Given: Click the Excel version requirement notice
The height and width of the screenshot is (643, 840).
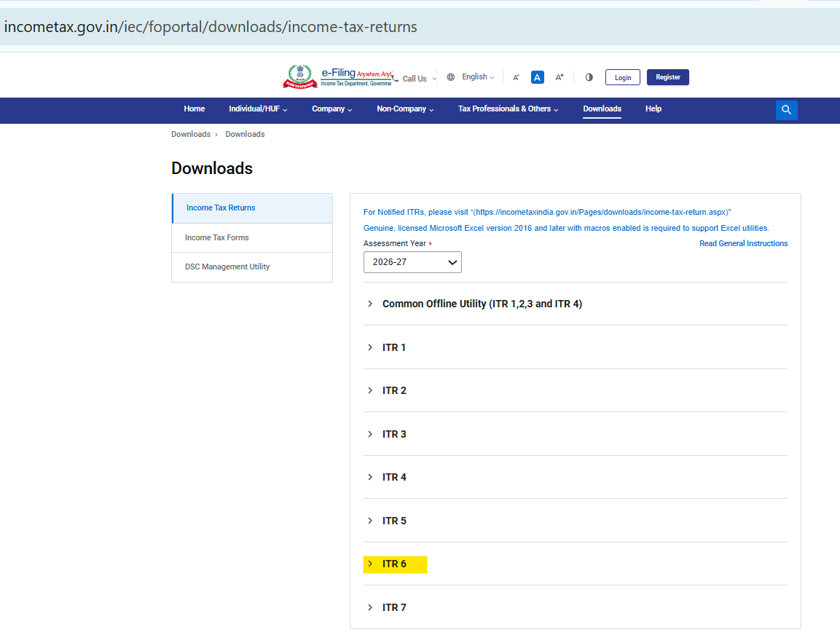Looking at the screenshot, I should (x=566, y=228).
